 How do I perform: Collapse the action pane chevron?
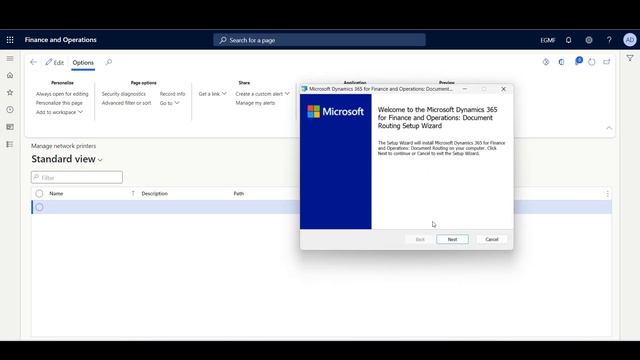click(x=609, y=128)
